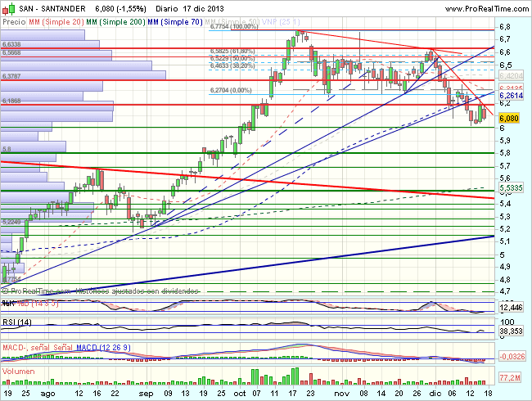Click Fibonacci label 6,2704 (0,00%)
532x401 pixels.
pyautogui.click(x=231, y=90)
